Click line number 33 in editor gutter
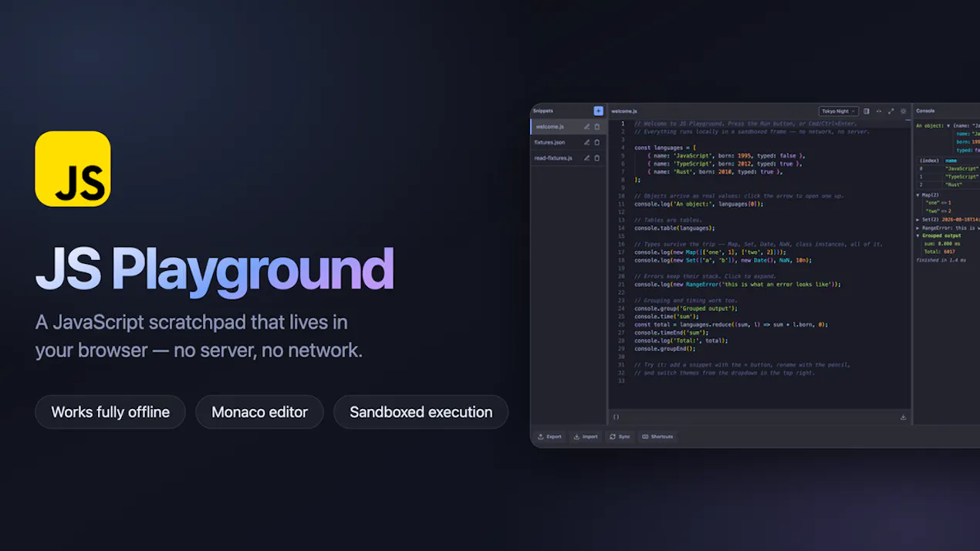The width and height of the screenshot is (980, 551). (x=621, y=380)
